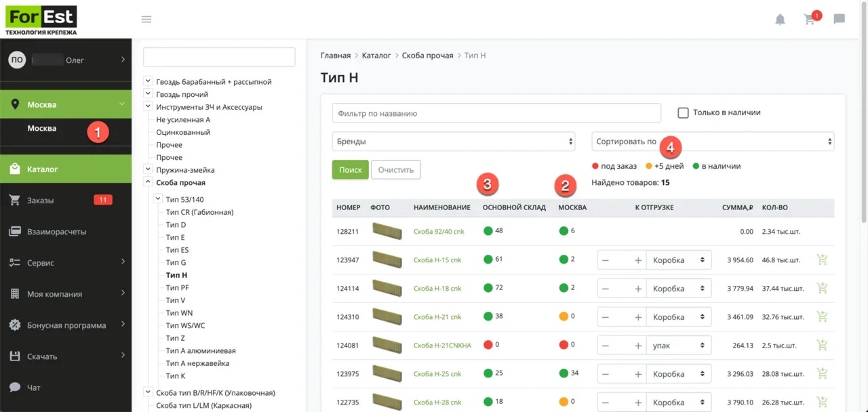Select Москва sub-item under location
Viewport: 868px width, 412px height.
pyautogui.click(x=42, y=129)
